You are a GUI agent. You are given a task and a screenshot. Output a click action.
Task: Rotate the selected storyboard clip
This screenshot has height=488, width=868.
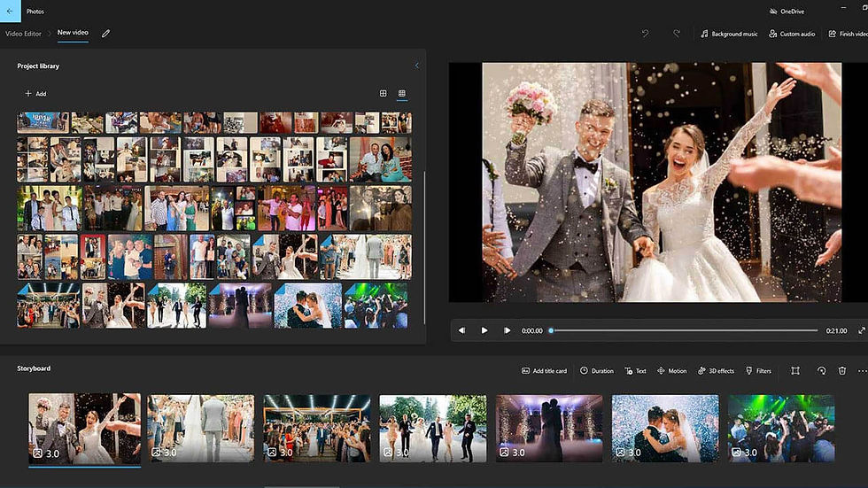tap(821, 371)
